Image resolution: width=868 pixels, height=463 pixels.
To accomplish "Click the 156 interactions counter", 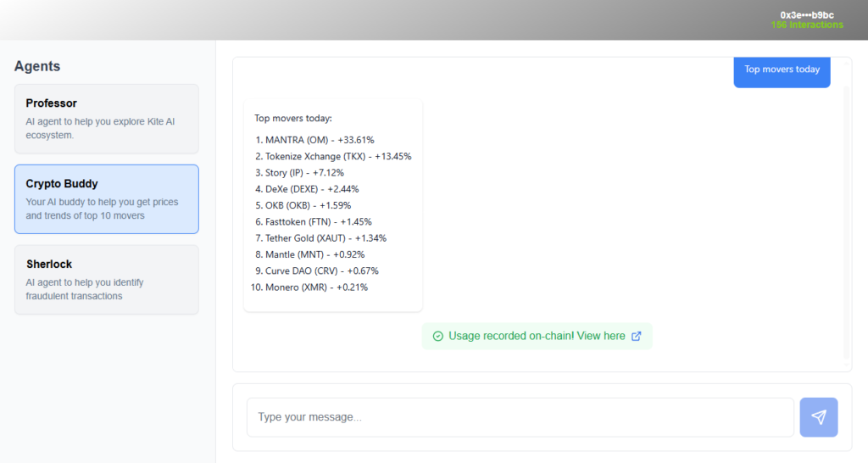I will click(x=807, y=25).
